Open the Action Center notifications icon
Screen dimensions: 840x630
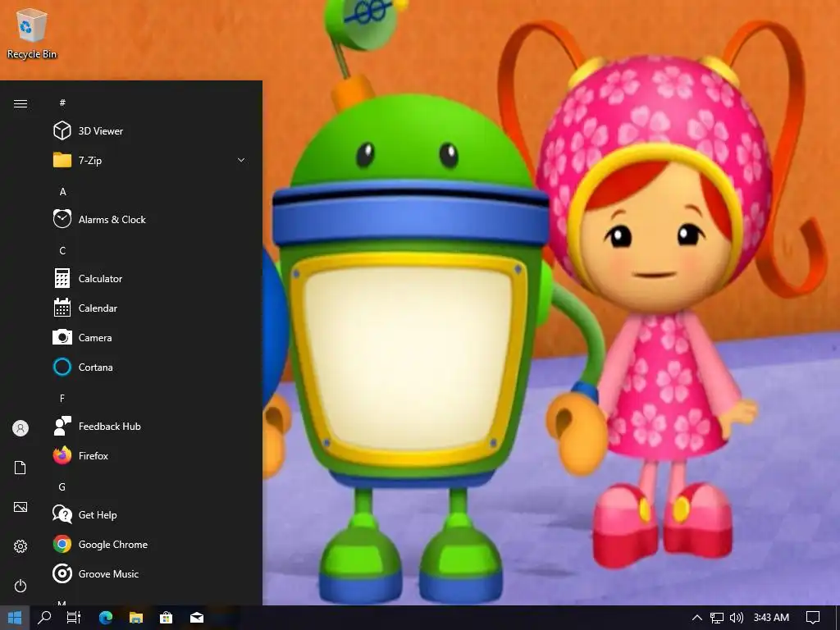pos(813,618)
